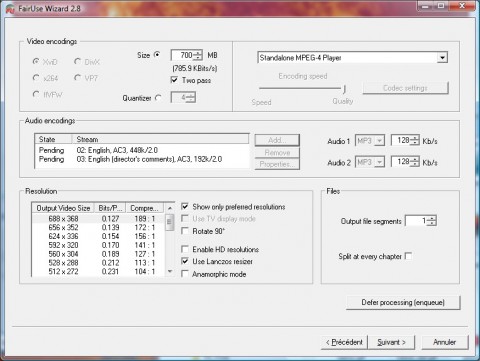
Task: Select the Size radio button
Action: click(157, 55)
